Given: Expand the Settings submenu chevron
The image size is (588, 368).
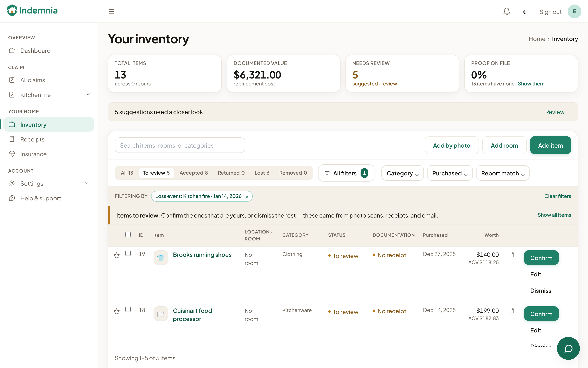Looking at the screenshot, I should [x=87, y=183].
